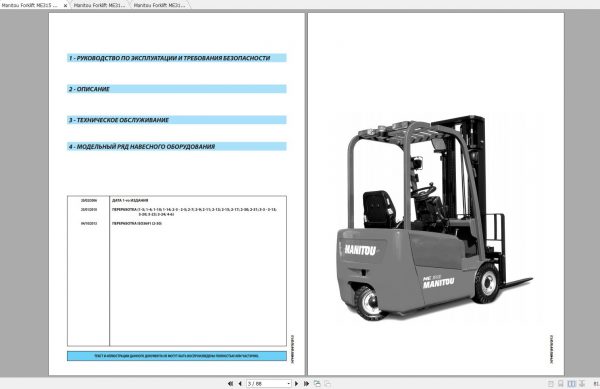
Task: Click the previous view icon in navigation bar
Action: [317, 383]
